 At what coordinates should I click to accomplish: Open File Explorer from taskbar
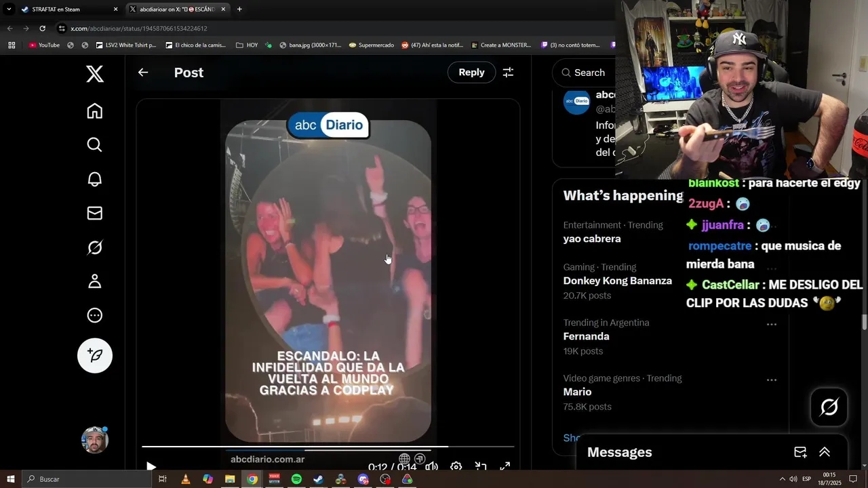point(230,479)
